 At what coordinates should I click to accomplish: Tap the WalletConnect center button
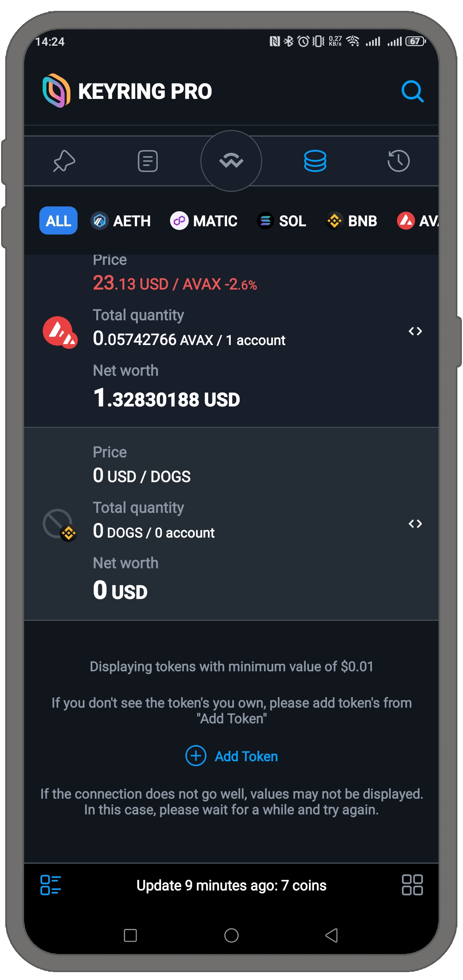[x=231, y=161]
